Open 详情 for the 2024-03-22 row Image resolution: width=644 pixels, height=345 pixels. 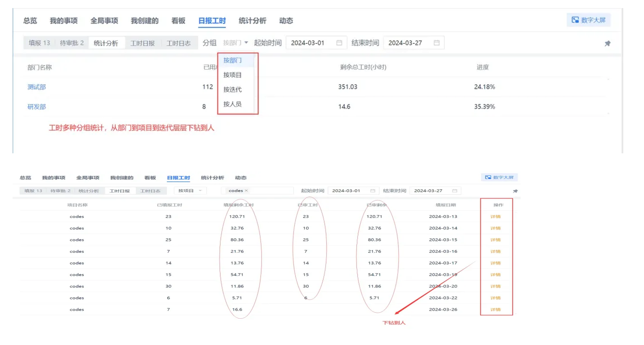click(495, 298)
